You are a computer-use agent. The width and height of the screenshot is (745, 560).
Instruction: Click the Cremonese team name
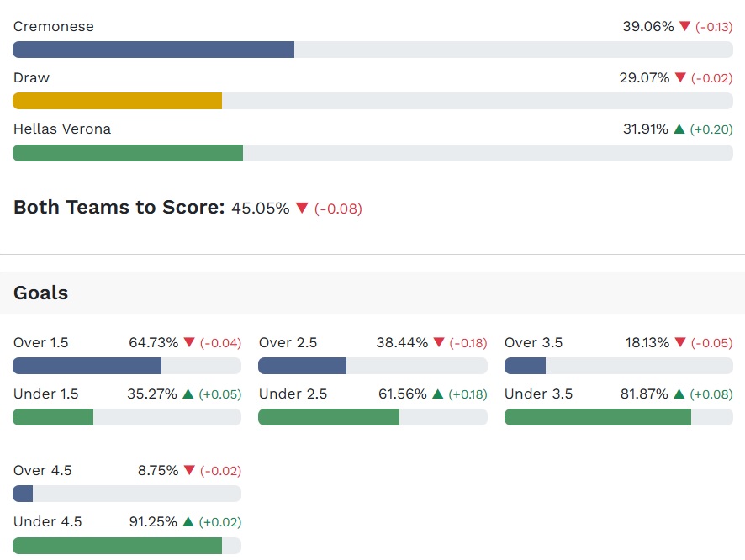coord(54,27)
